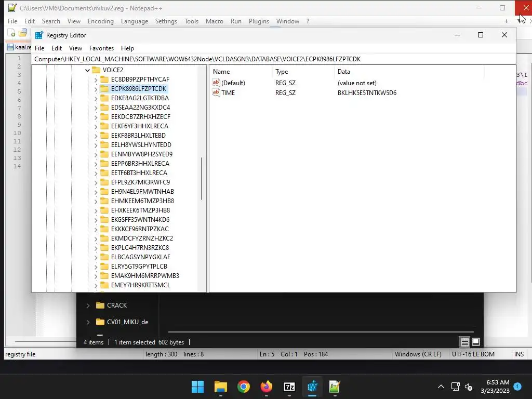Open Notepad++ Macro menu
The height and width of the screenshot is (399, 532).
click(x=215, y=21)
